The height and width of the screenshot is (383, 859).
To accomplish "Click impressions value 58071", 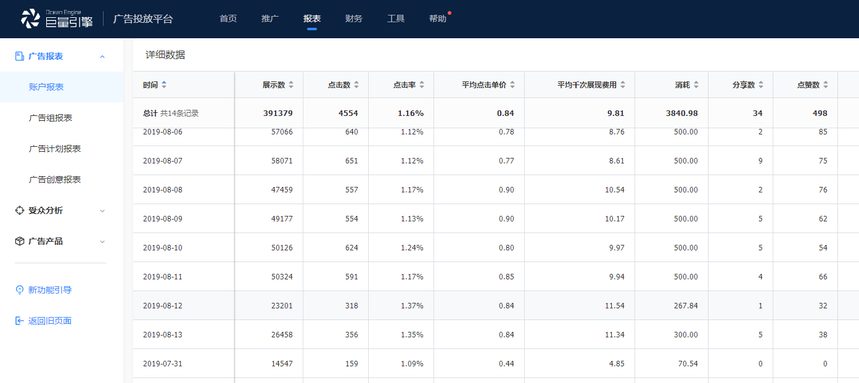I will pyautogui.click(x=282, y=161).
